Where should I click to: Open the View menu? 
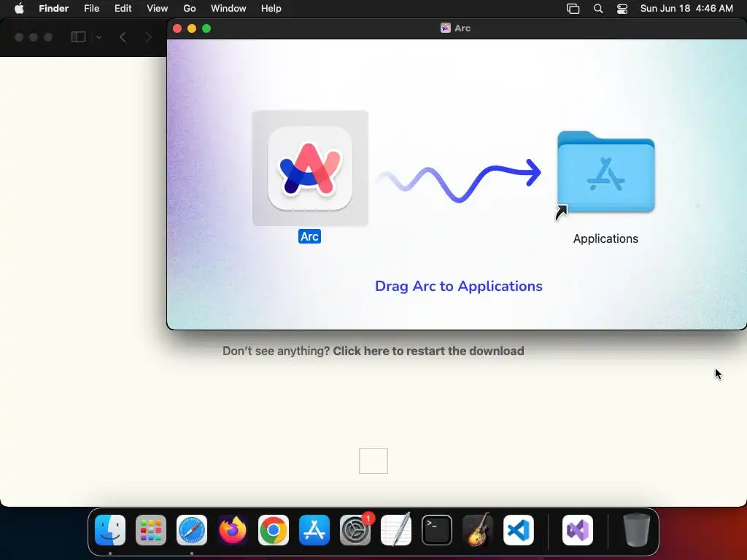(158, 9)
